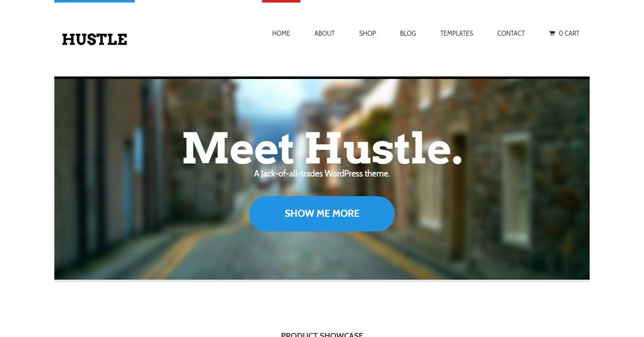Click the HUSTLE site logo

click(x=95, y=39)
